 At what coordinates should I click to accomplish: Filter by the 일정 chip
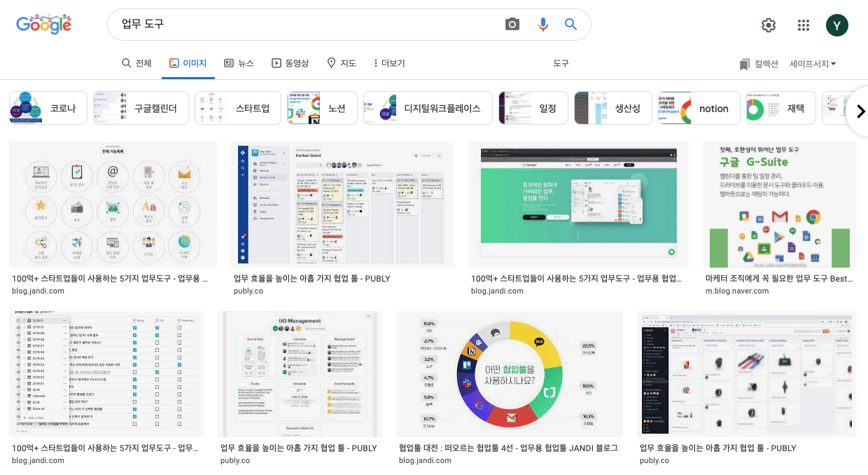tap(533, 108)
